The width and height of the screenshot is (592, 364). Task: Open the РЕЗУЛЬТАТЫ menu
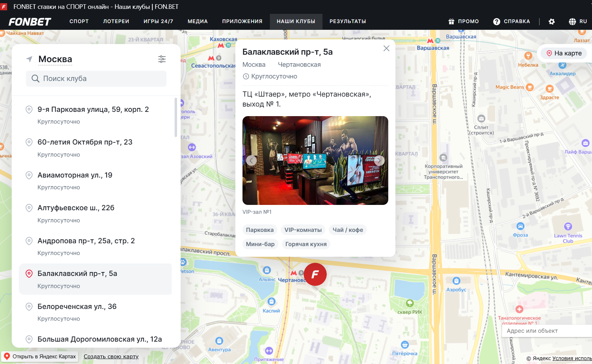(x=348, y=22)
